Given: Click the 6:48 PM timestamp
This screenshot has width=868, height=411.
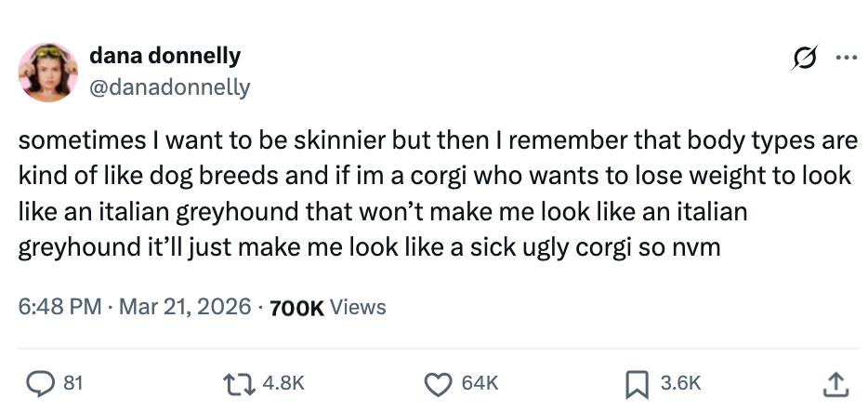Looking at the screenshot, I should point(59,306).
